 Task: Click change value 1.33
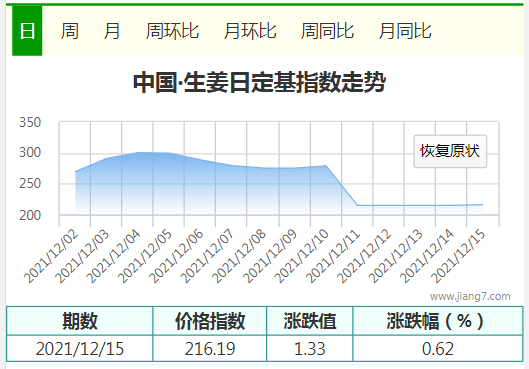[x=310, y=348]
